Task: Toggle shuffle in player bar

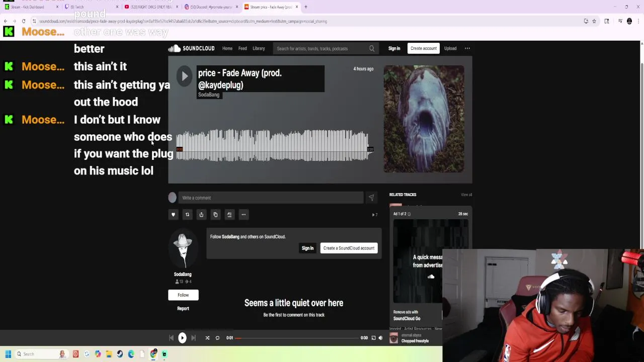Action: pos(207,338)
